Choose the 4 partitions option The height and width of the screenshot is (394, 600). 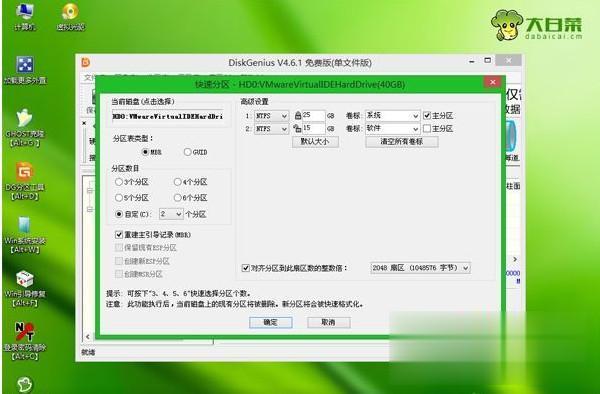(x=177, y=182)
